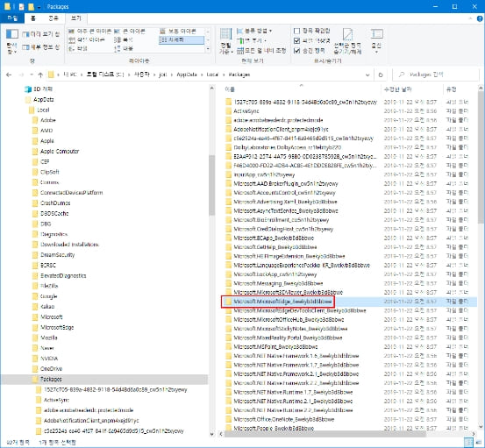
Task: Click the Forward navigation arrow
Action: coord(22,75)
